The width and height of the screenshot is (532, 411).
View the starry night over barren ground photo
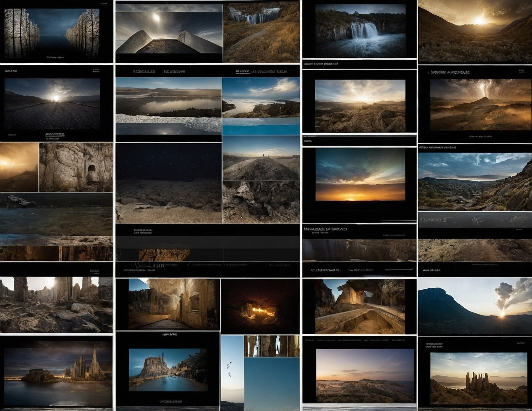click(169, 183)
